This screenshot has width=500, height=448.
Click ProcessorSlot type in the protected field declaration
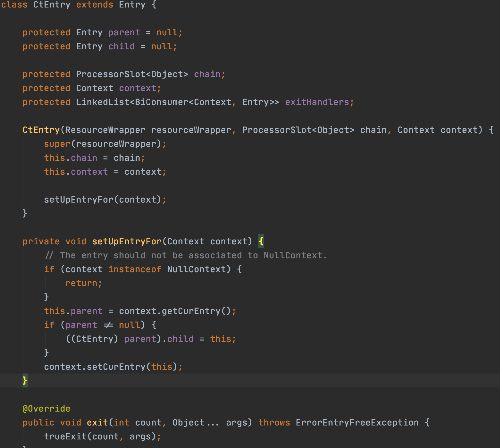[x=111, y=74]
